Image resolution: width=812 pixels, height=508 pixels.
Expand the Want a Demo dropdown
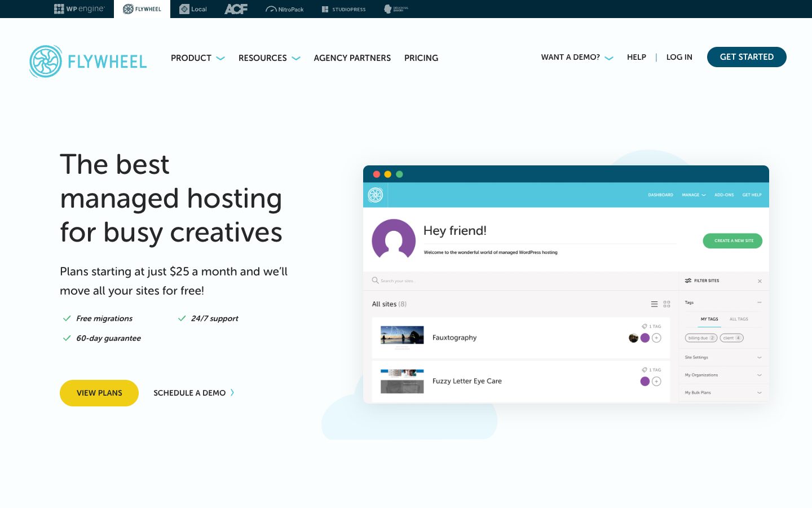[x=577, y=57]
